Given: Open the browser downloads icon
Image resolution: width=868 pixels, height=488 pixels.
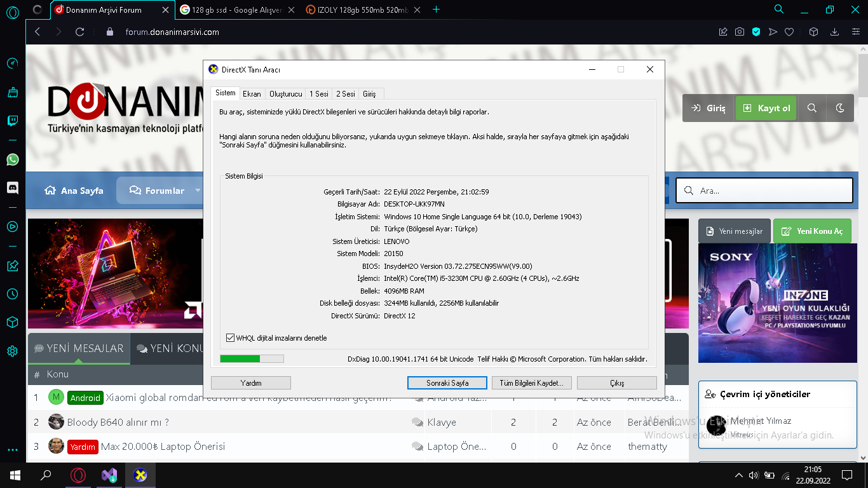Looking at the screenshot, I should (x=835, y=32).
